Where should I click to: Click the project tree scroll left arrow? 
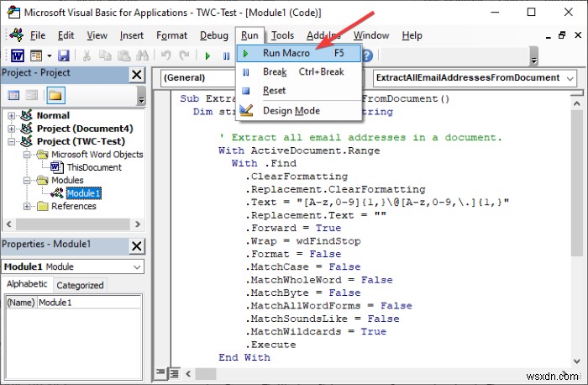tap(9, 224)
